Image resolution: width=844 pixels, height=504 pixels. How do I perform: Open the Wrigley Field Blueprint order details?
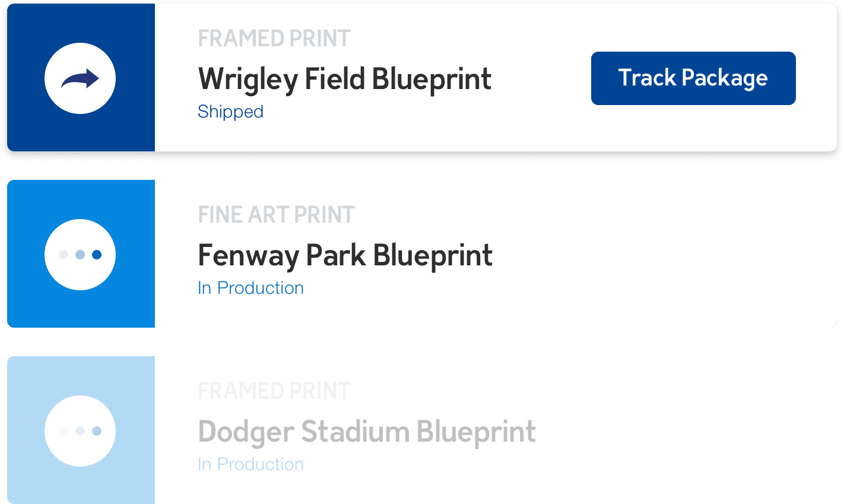(x=345, y=78)
